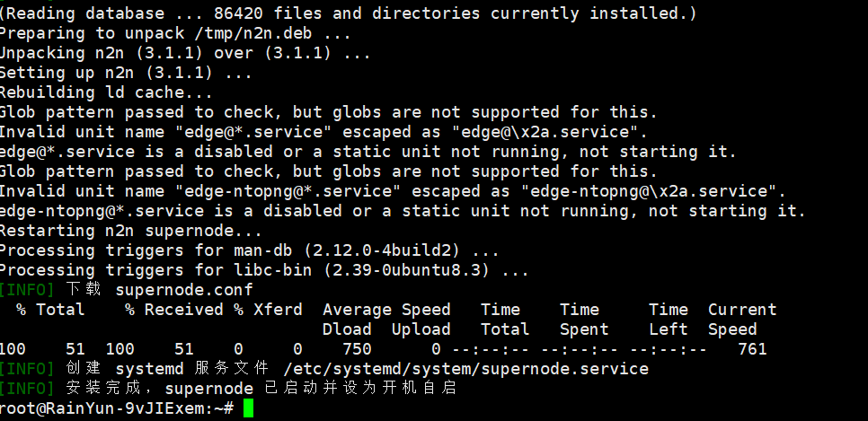The height and width of the screenshot is (421, 868).
Task: Click the /etc/systemd/system/supernode.service path
Action: (x=465, y=369)
